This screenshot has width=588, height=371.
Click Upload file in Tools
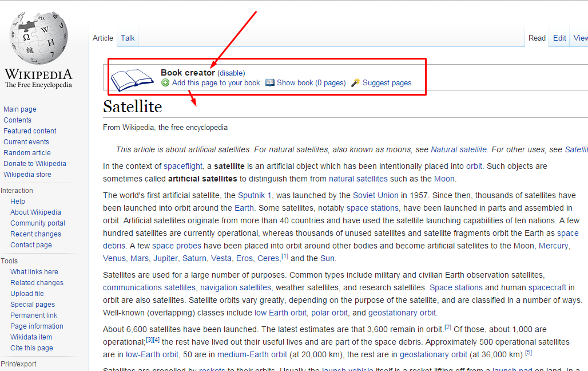pos(27,294)
